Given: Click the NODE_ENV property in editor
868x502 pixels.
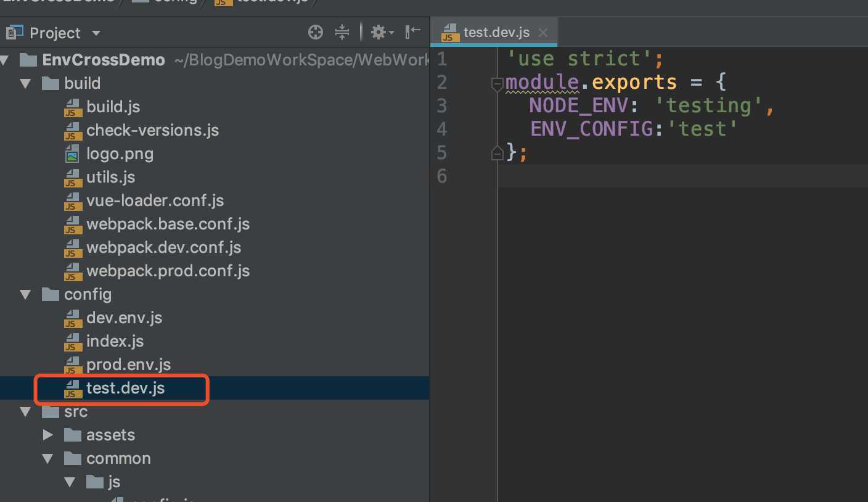Looking at the screenshot, I should (x=579, y=106).
